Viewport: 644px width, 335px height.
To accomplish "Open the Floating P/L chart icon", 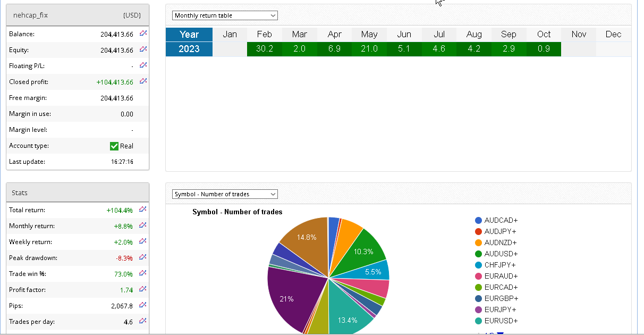I will coord(143,65).
